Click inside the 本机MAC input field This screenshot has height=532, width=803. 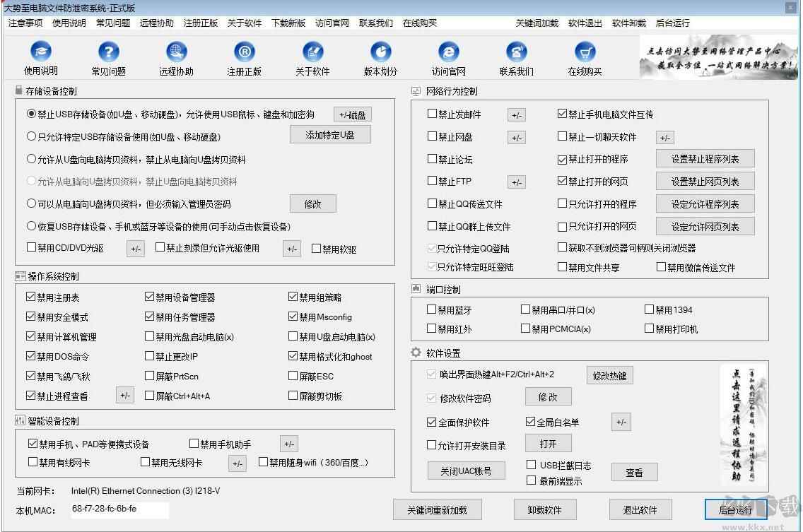click(x=120, y=509)
